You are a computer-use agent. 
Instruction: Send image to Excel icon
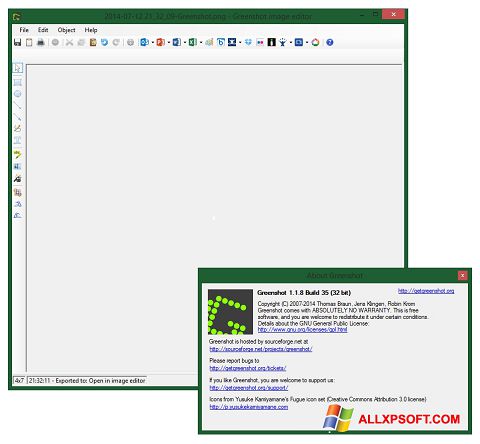[x=192, y=42]
